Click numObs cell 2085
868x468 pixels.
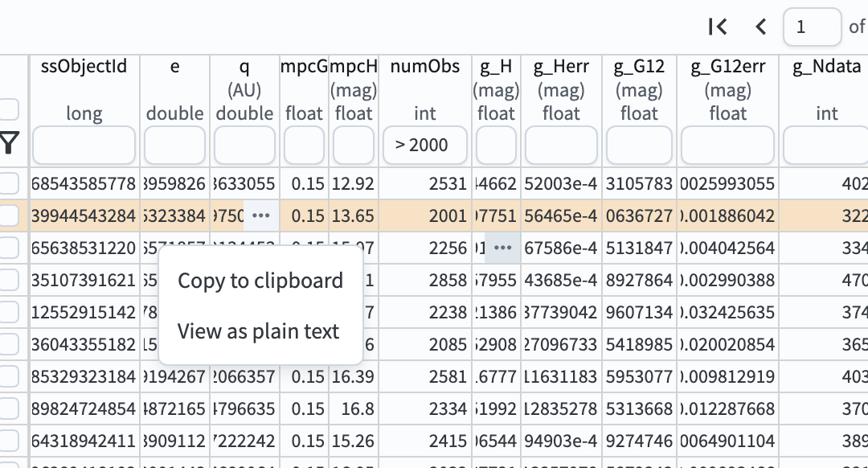click(x=424, y=344)
